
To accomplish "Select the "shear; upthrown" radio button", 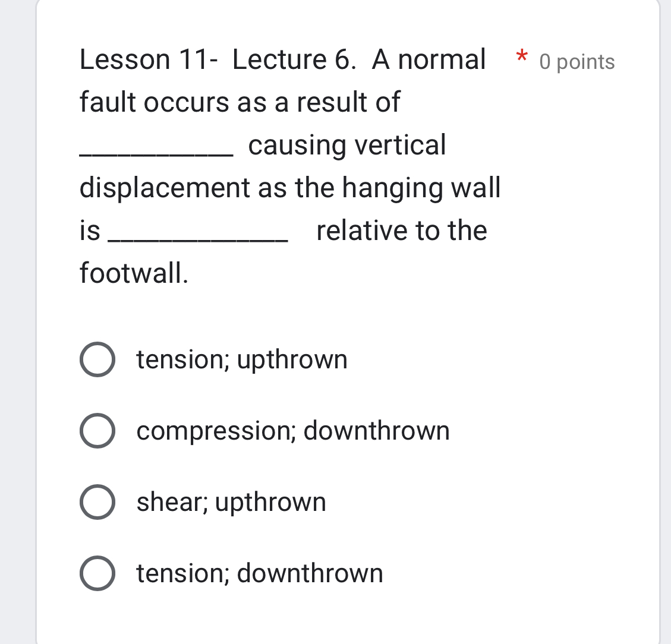I will tap(98, 502).
